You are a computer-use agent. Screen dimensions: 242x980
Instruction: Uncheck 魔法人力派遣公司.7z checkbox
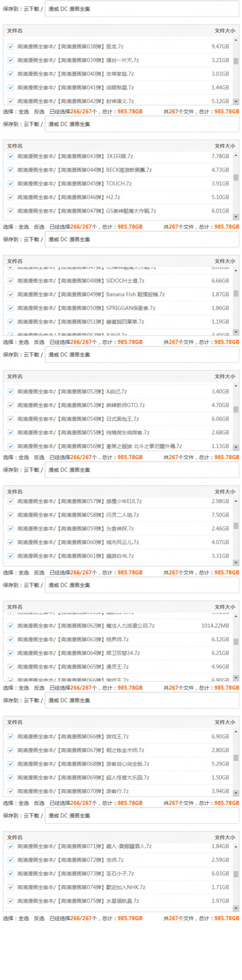click(x=11, y=626)
